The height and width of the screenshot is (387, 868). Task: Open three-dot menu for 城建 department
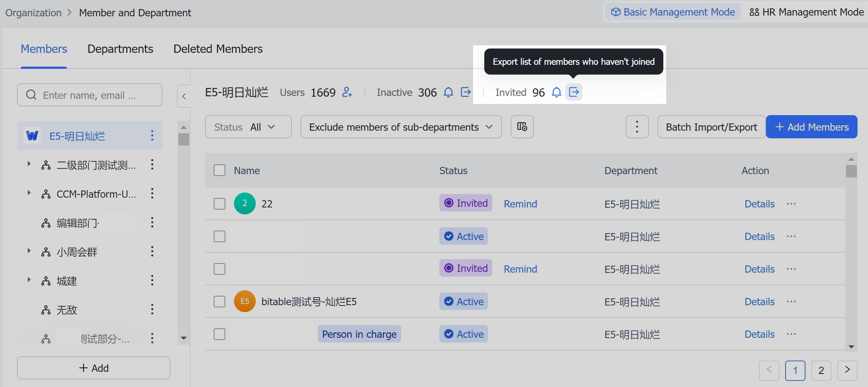[x=152, y=281]
